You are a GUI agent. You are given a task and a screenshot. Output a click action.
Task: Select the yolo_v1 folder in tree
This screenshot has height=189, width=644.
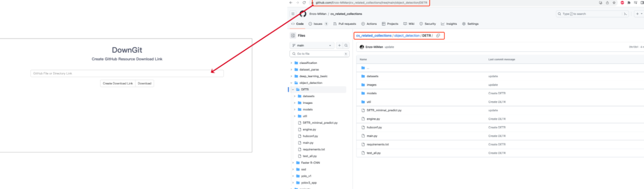(305, 176)
